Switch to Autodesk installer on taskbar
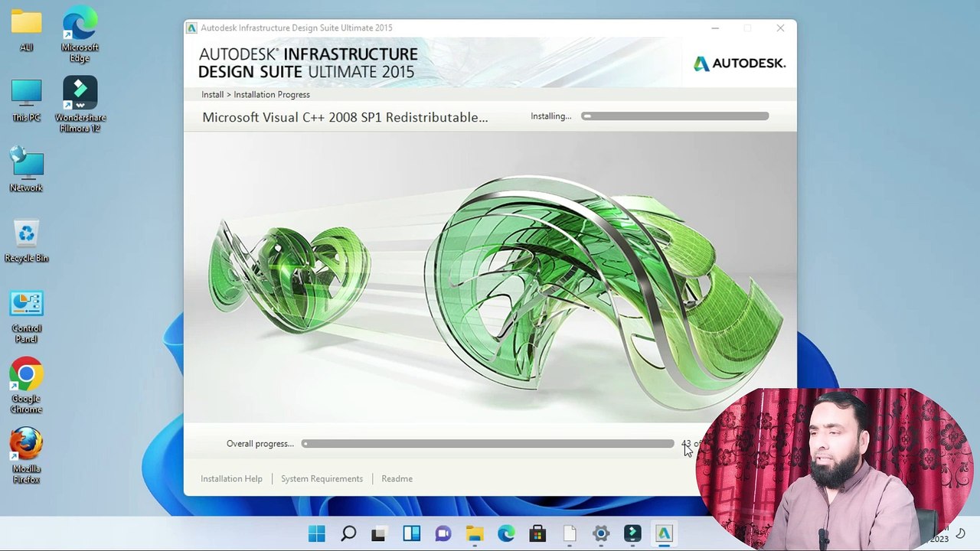This screenshot has height=551, width=980. [664, 533]
